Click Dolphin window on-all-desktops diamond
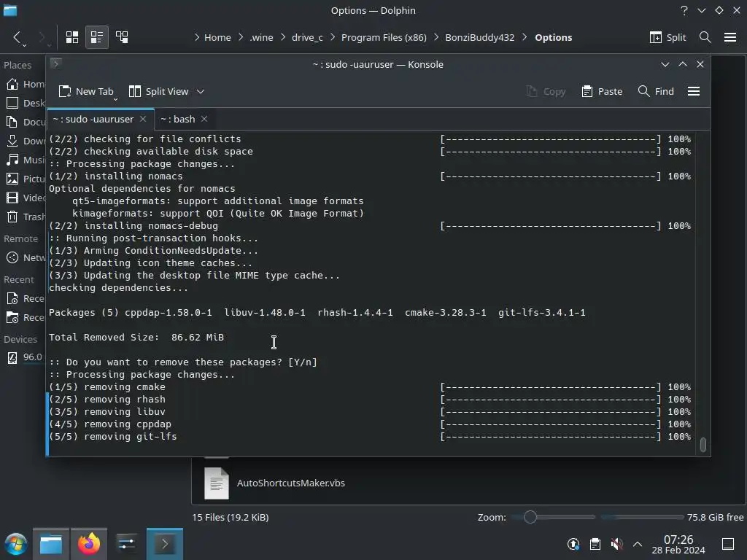The width and height of the screenshot is (747, 560). (x=719, y=10)
